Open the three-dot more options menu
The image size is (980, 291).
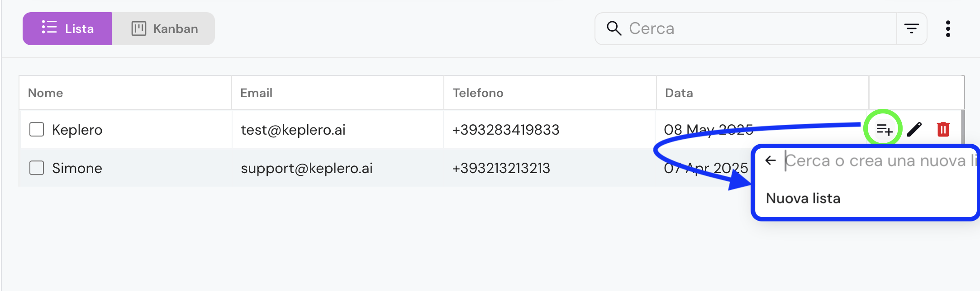pos(948,29)
